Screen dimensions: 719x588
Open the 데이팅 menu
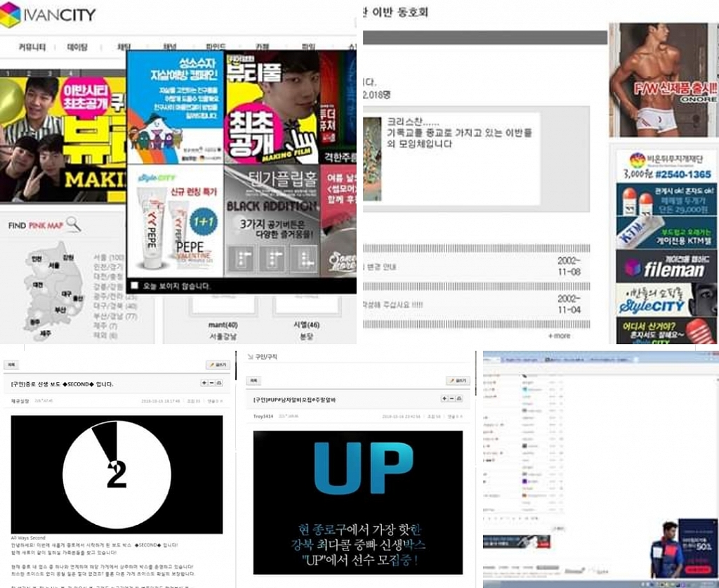tap(77, 47)
